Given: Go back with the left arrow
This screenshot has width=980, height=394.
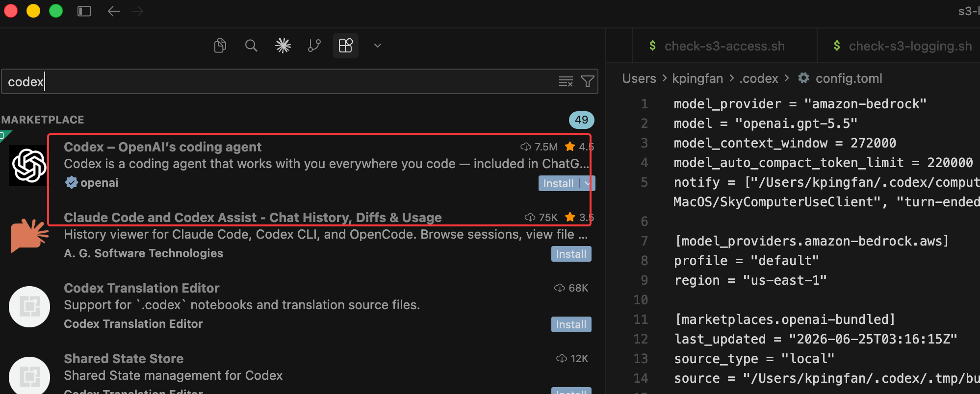Looking at the screenshot, I should click(x=114, y=11).
